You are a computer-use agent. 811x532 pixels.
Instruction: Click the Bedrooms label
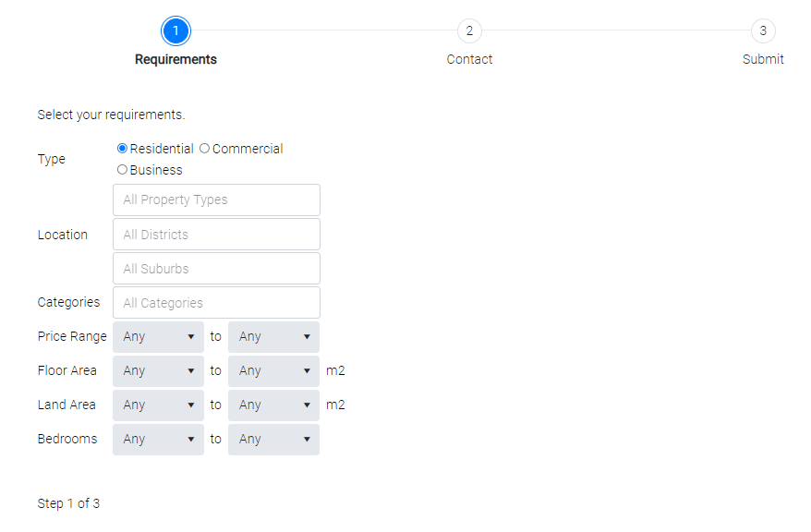click(x=67, y=439)
